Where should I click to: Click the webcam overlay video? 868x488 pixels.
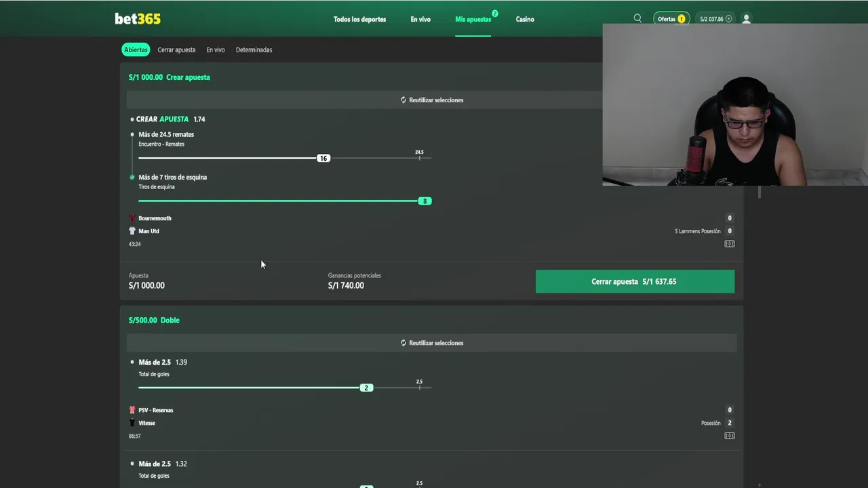pyautogui.click(x=735, y=104)
